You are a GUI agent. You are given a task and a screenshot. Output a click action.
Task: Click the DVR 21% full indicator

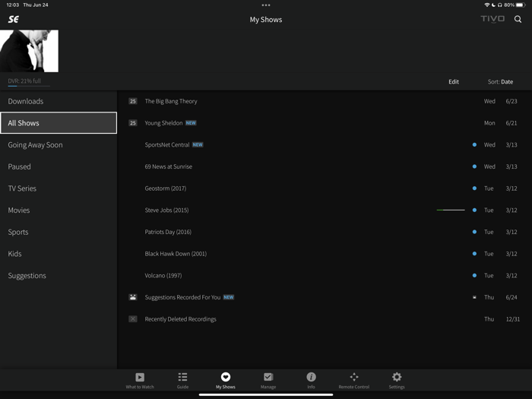(x=29, y=82)
